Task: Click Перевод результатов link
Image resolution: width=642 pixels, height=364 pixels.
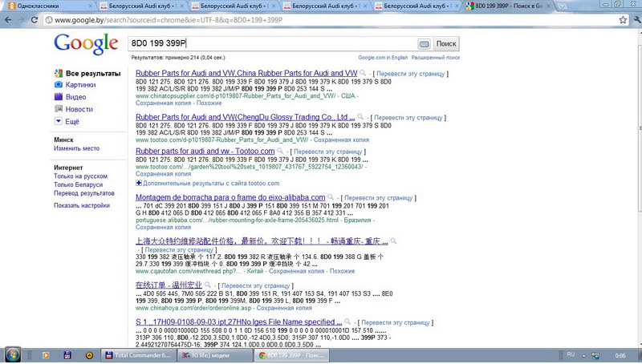Action: pos(84,193)
